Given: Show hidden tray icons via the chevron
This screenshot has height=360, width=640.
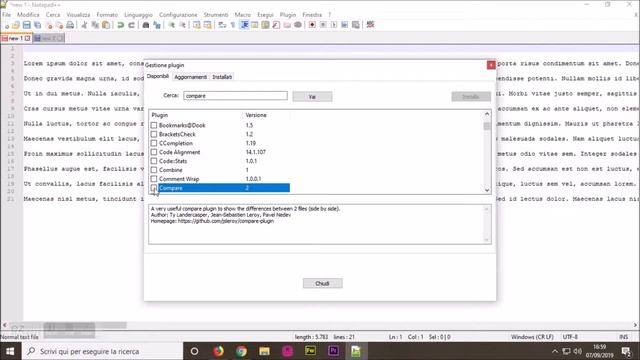Looking at the screenshot, I should click(x=554, y=351).
